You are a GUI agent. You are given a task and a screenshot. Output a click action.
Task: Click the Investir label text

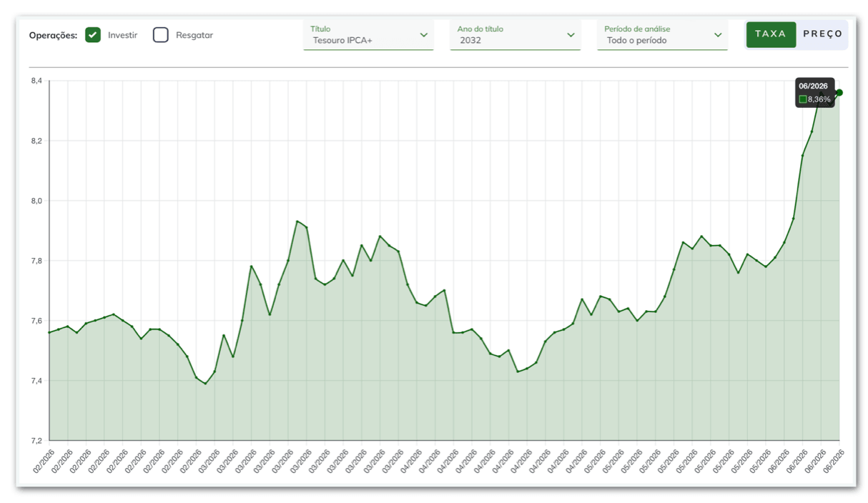(123, 35)
